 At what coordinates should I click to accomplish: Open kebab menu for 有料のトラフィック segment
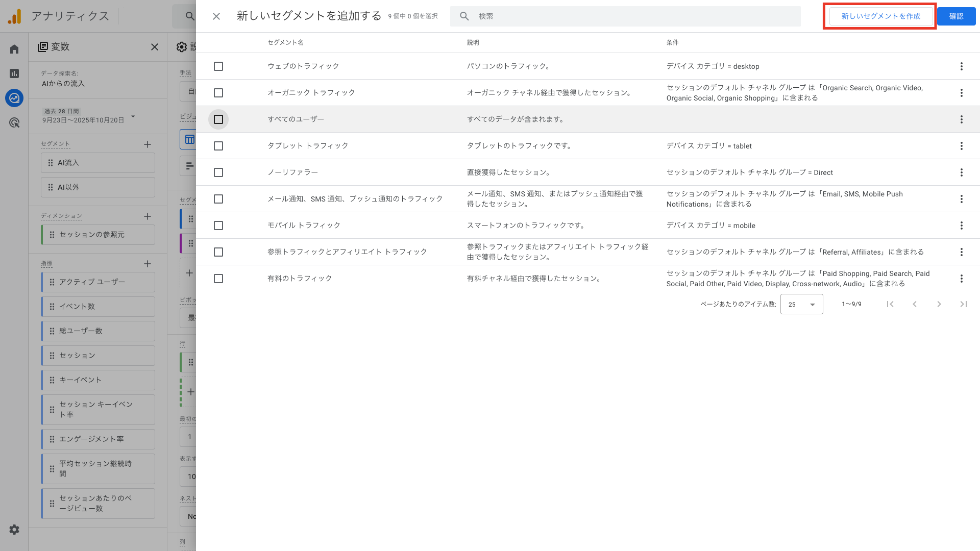pyautogui.click(x=962, y=279)
